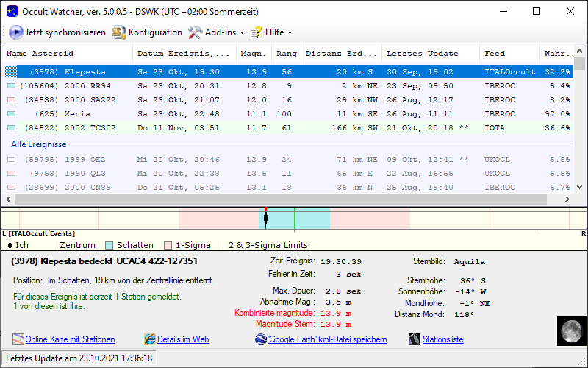This screenshot has height=368, width=588.
Task: Sort by the Magn. column header
Action: 254,54
